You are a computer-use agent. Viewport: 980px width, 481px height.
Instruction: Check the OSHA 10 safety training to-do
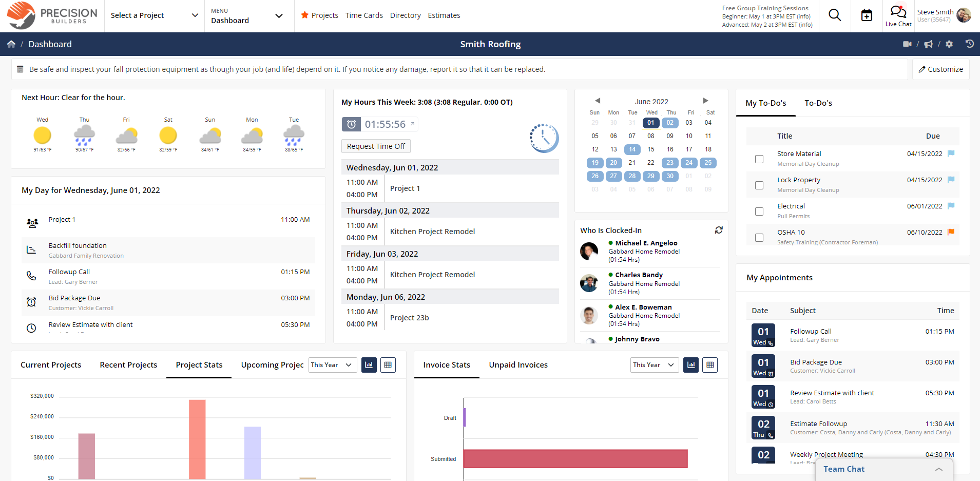759,237
